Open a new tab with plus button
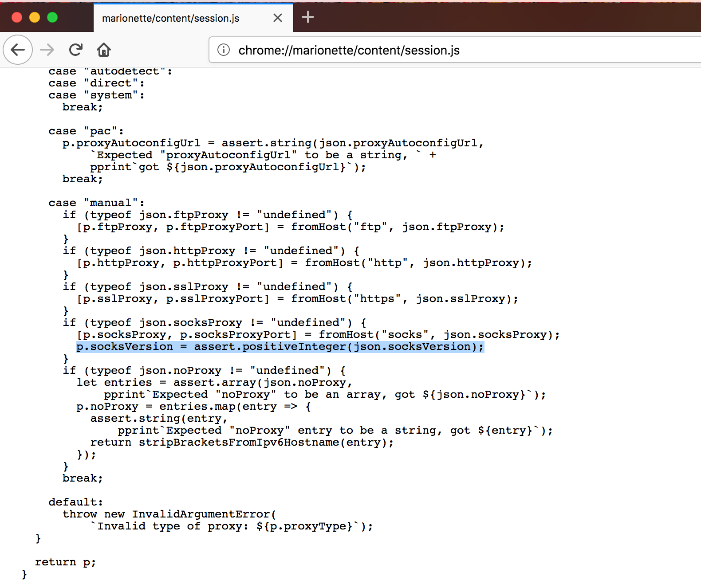The height and width of the screenshot is (588, 701). pyautogui.click(x=307, y=17)
